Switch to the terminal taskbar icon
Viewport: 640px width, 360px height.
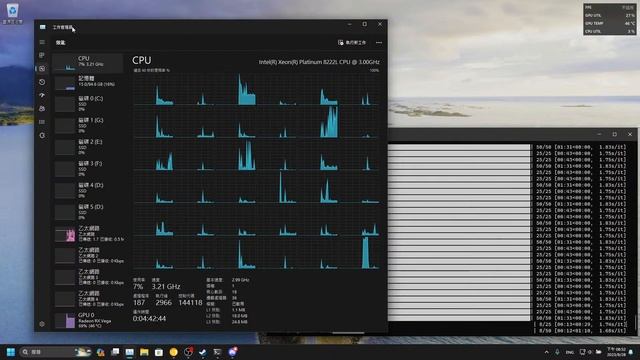(218, 352)
